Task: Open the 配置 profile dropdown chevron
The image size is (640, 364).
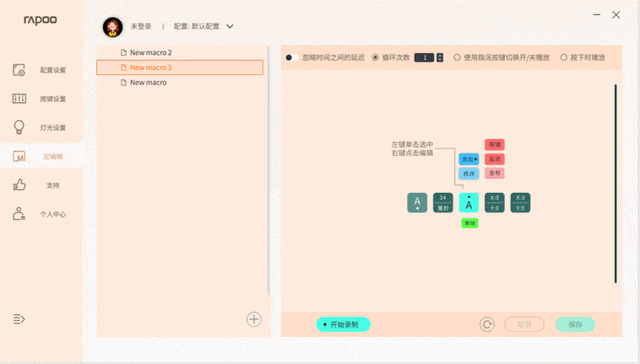Action: (230, 27)
